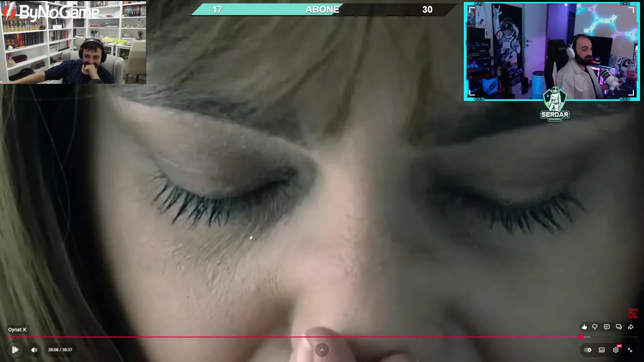Click the red progress bar scrubber handle
Image resolution: width=644 pixels, height=362 pixels.
581,337
